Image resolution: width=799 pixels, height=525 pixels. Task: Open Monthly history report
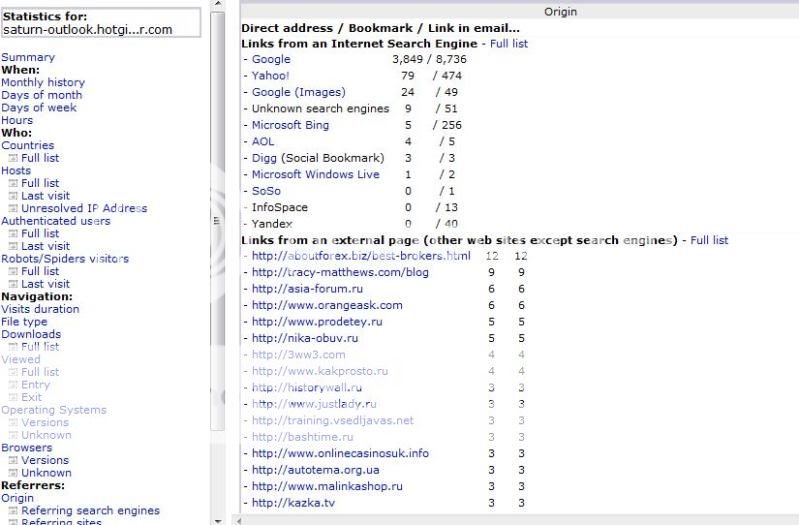(43, 82)
